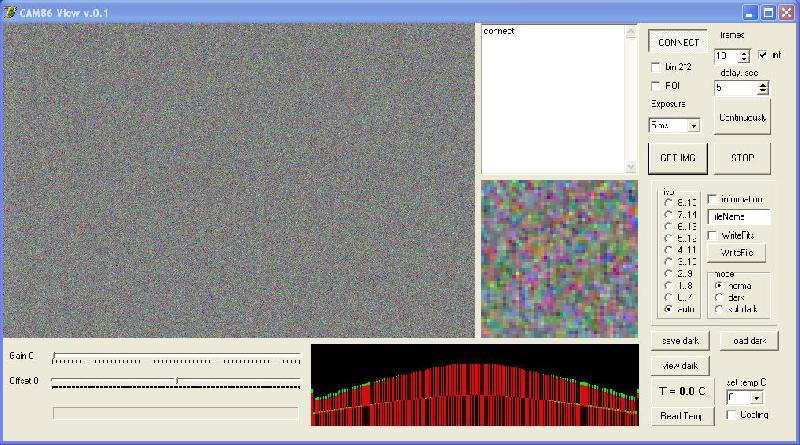Select the dark mode radio button
The image size is (800, 445).
719,298
